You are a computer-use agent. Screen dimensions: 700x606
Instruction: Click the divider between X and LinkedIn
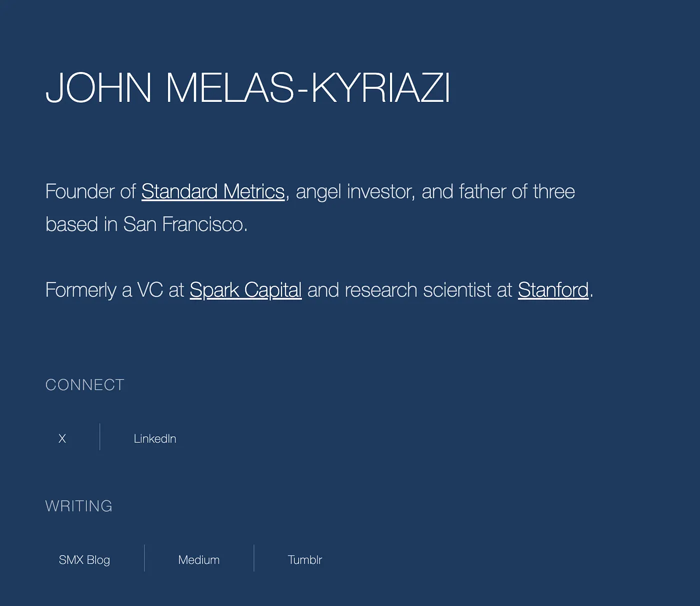point(100,437)
